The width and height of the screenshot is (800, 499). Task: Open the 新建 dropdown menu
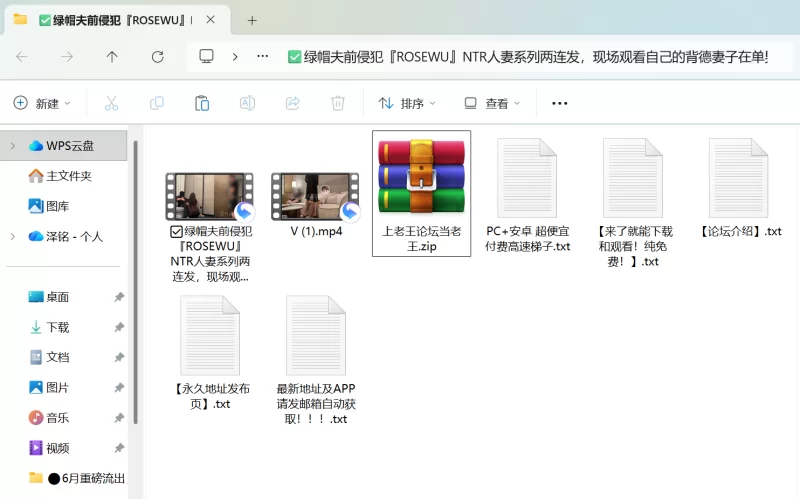[42, 103]
